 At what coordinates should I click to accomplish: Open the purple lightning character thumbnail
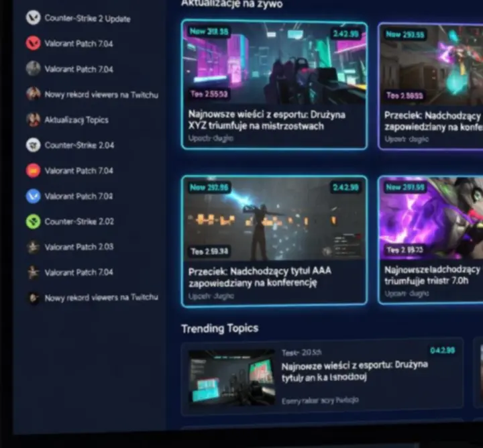[x=431, y=219]
